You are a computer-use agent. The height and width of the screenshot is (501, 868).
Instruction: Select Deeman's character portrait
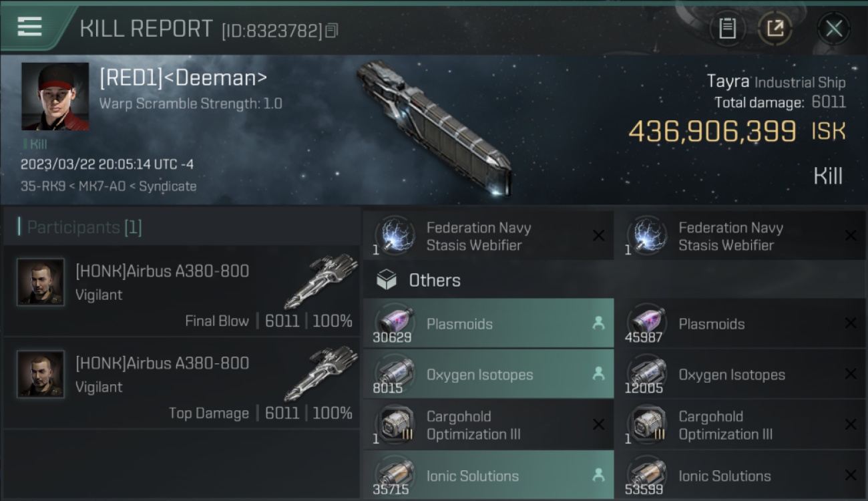[55, 96]
